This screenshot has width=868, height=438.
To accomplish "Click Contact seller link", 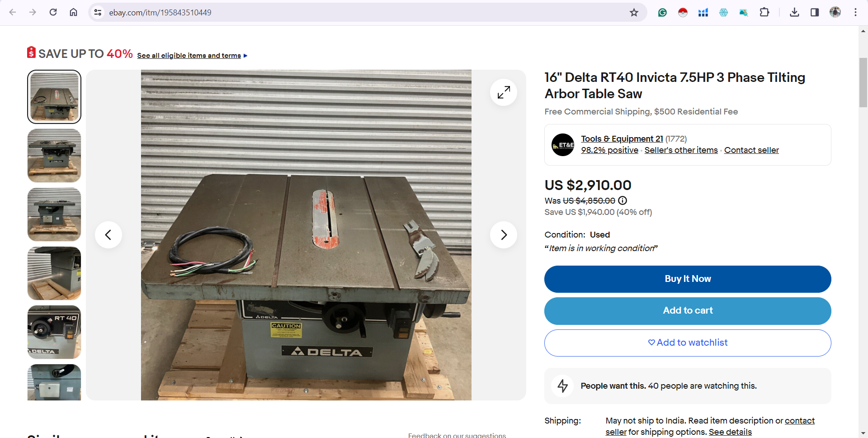I will 751,150.
